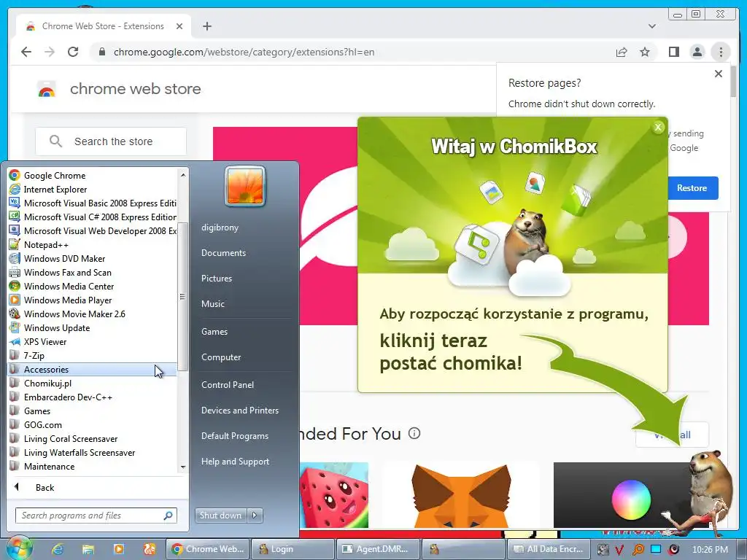Viewport: 747px width, 560px height.
Task: Open Devices and Printers
Action: pyautogui.click(x=239, y=411)
